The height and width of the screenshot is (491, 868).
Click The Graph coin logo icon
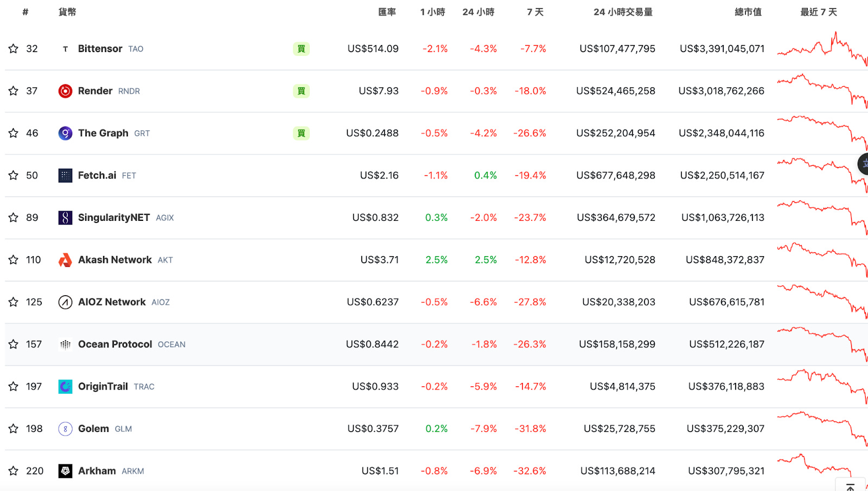pyautogui.click(x=65, y=133)
